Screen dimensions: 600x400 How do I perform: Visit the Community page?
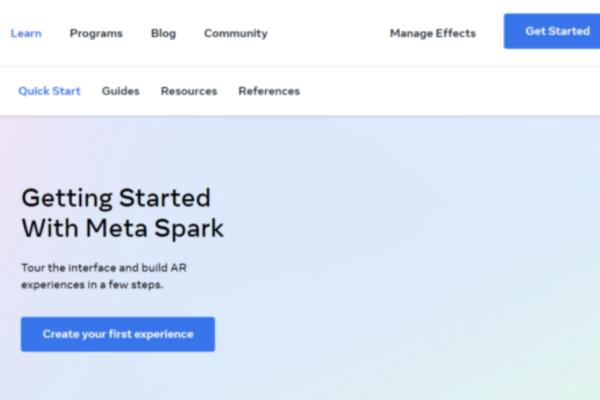pos(236,33)
